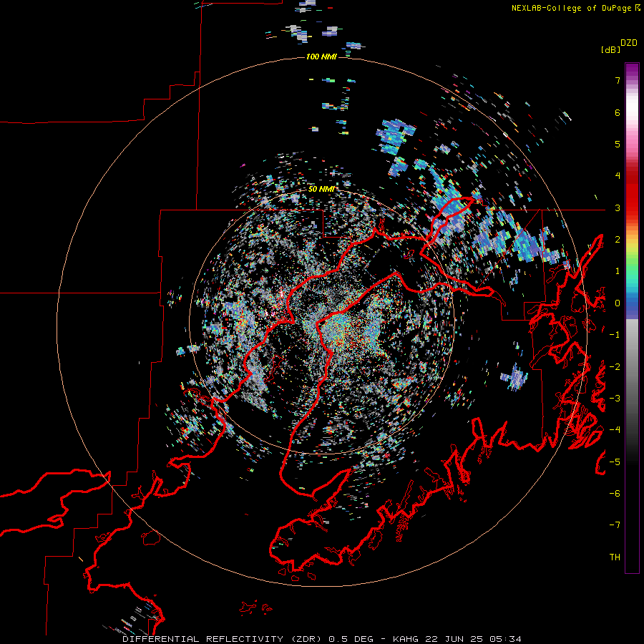Click the 3 value on color scale
The image size is (644, 644).
click(x=618, y=208)
